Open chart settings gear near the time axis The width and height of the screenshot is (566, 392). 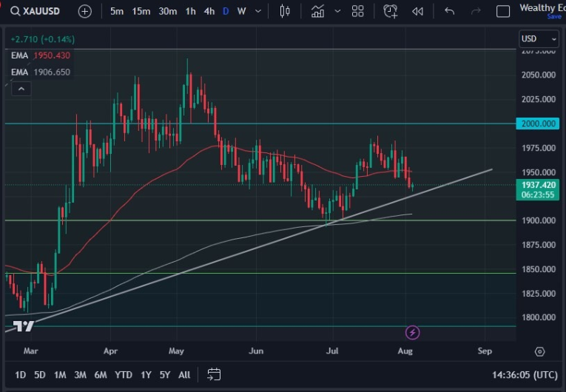[539, 351]
